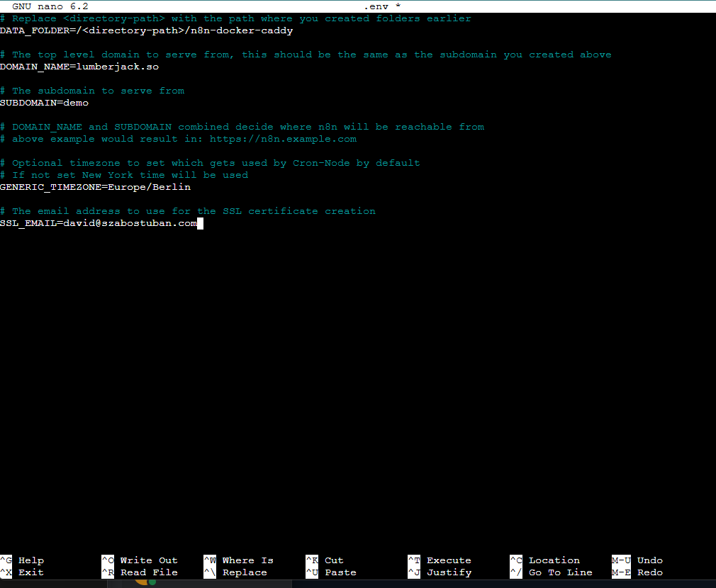Image resolution: width=716 pixels, height=588 pixels.
Task: Click the white cursor block after .com
Action: pos(200,223)
